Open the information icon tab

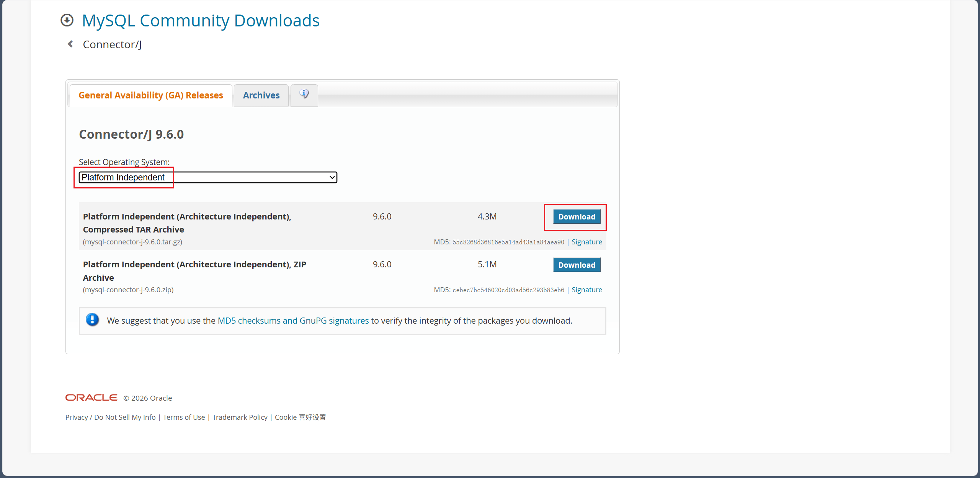(x=304, y=95)
